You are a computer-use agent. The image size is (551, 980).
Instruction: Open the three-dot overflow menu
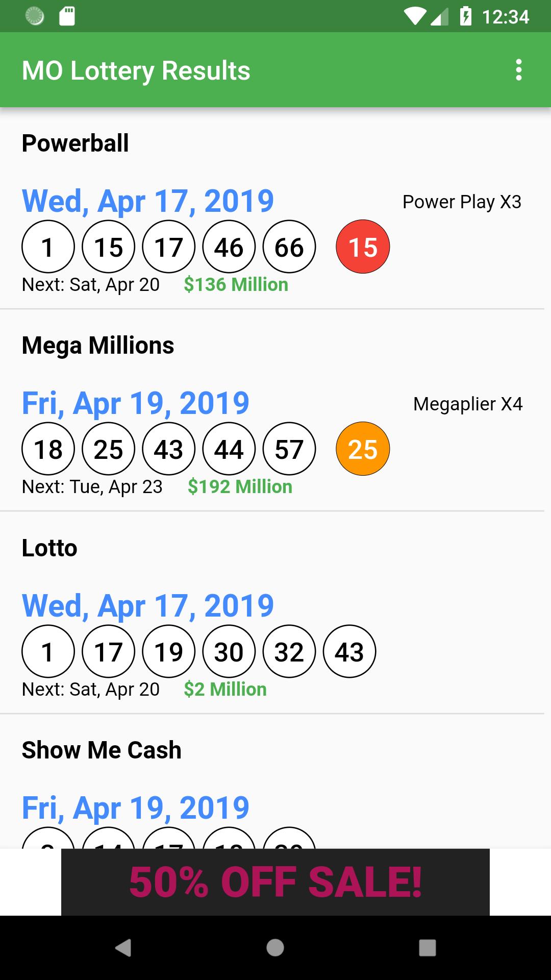pyautogui.click(x=518, y=70)
